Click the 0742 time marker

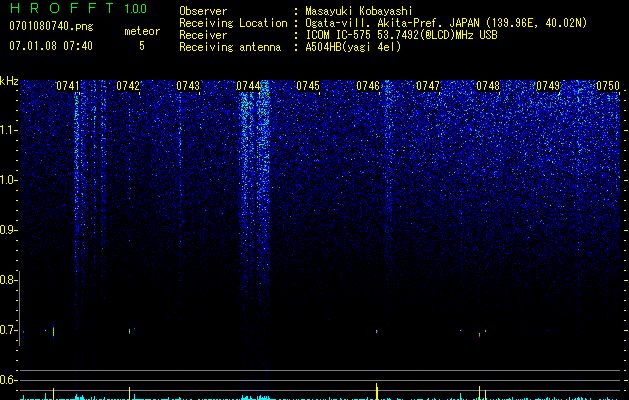coord(128,86)
